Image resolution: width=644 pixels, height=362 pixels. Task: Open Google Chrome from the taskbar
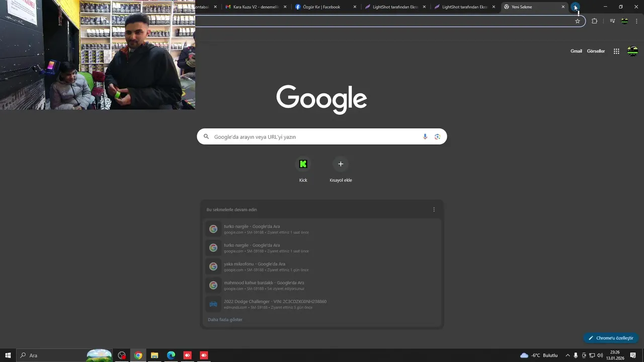pos(138,355)
